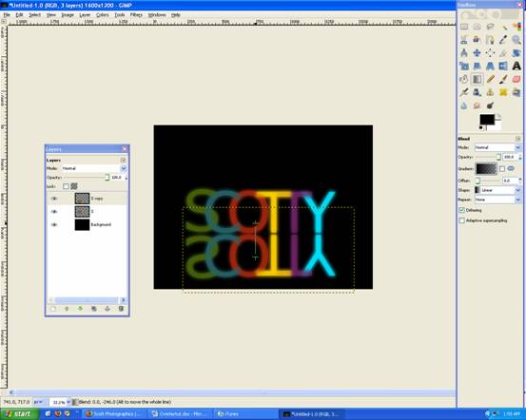526x420 pixels.
Task: Toggle gradient Reverse checkbox
Action: click(502, 169)
